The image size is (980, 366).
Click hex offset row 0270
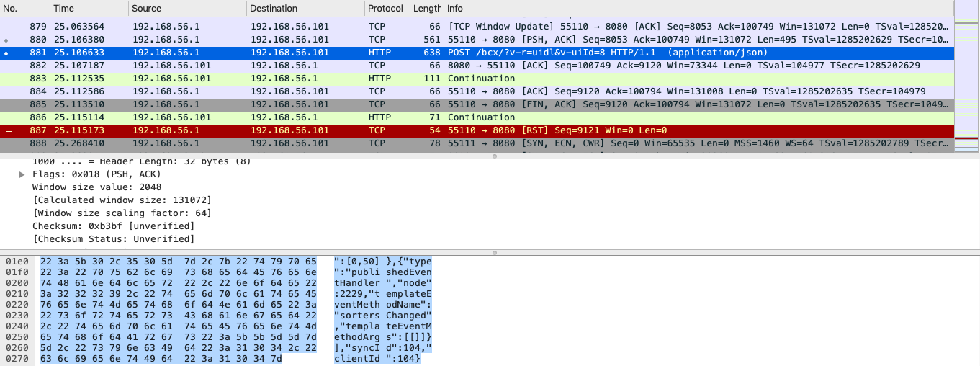[17, 359]
